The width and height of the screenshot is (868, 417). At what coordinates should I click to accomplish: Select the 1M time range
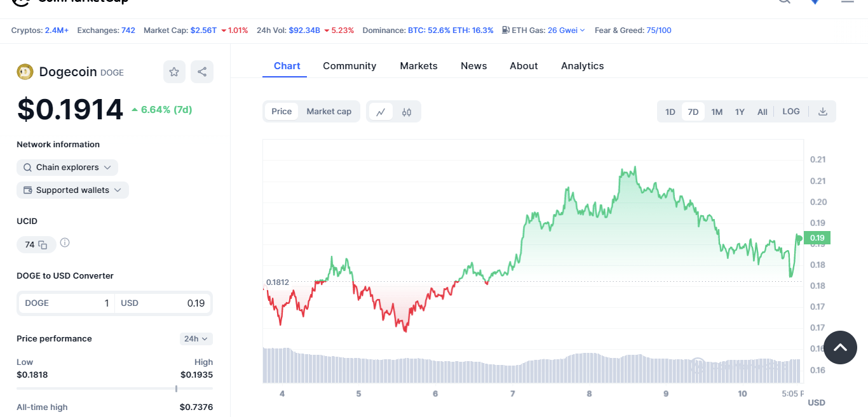click(x=717, y=112)
